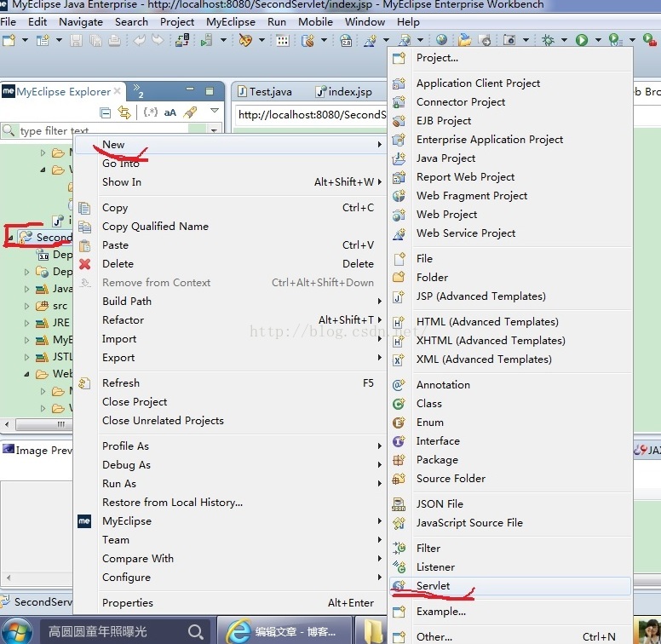
Task: Click the Refresh icon in context menu
Action: pyautogui.click(x=84, y=383)
